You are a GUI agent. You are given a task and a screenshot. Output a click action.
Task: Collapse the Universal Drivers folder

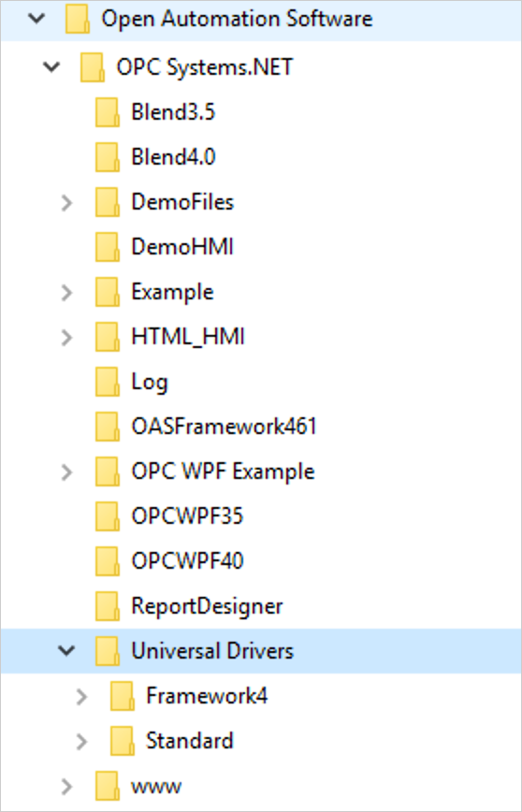(x=66, y=650)
